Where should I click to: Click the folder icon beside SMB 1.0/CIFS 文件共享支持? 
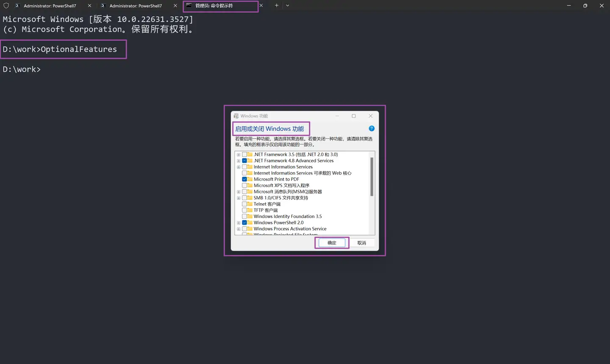(x=250, y=198)
